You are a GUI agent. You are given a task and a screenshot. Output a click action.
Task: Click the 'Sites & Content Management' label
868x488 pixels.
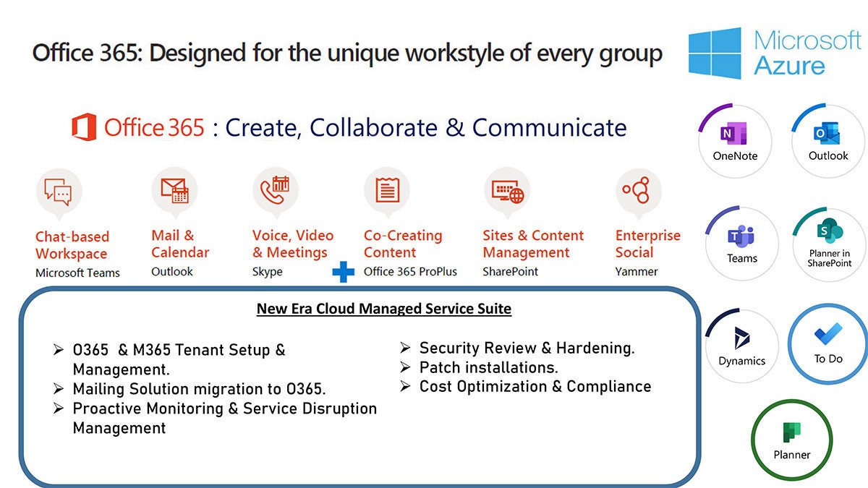[533, 244]
